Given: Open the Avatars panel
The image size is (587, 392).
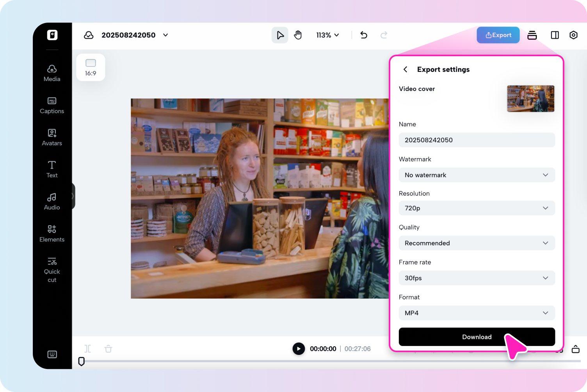Looking at the screenshot, I should [52, 137].
